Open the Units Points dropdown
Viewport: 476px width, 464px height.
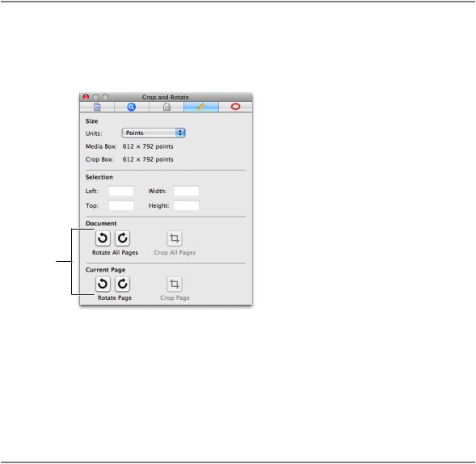[154, 133]
